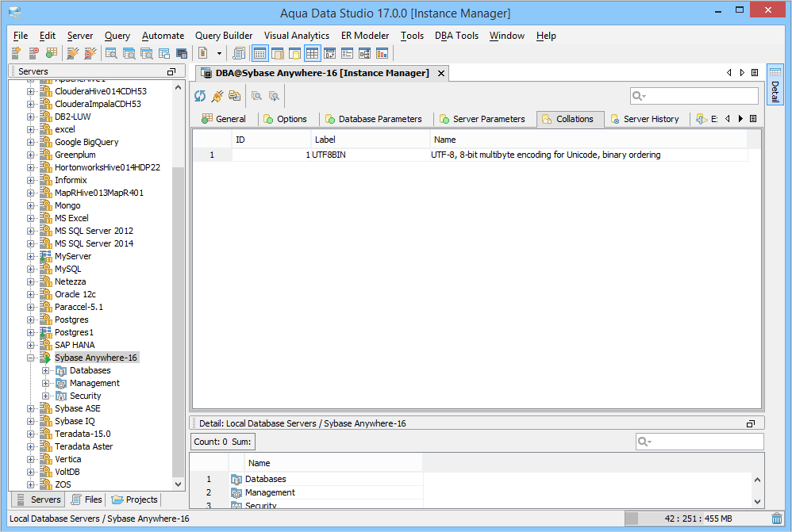Image resolution: width=792 pixels, height=532 pixels.
Task: Click the left arrow beside the document tab list
Action: (729, 73)
